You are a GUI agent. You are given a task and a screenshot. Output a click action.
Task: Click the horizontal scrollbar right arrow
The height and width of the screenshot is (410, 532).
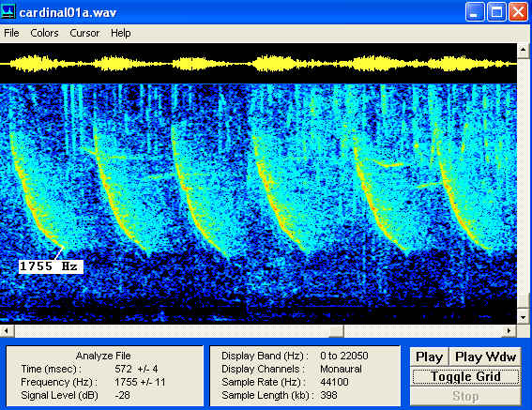pyautogui.click(x=509, y=330)
